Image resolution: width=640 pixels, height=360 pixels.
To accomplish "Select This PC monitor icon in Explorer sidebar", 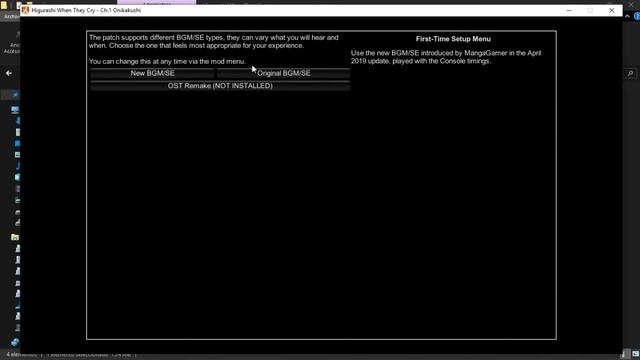I will (15, 110).
